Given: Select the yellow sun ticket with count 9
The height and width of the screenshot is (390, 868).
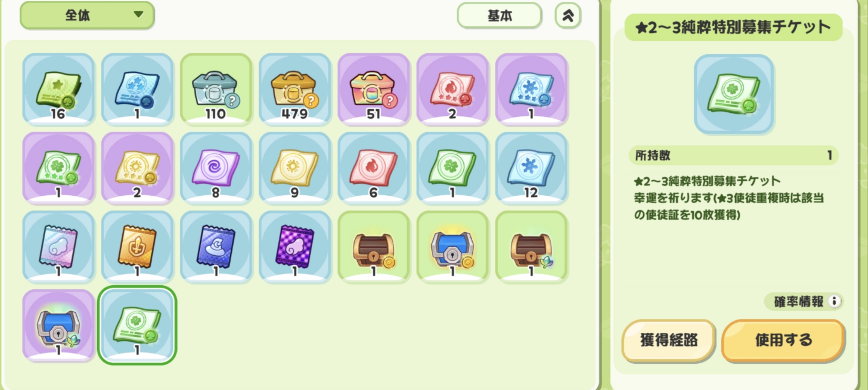Looking at the screenshot, I should [x=295, y=168].
